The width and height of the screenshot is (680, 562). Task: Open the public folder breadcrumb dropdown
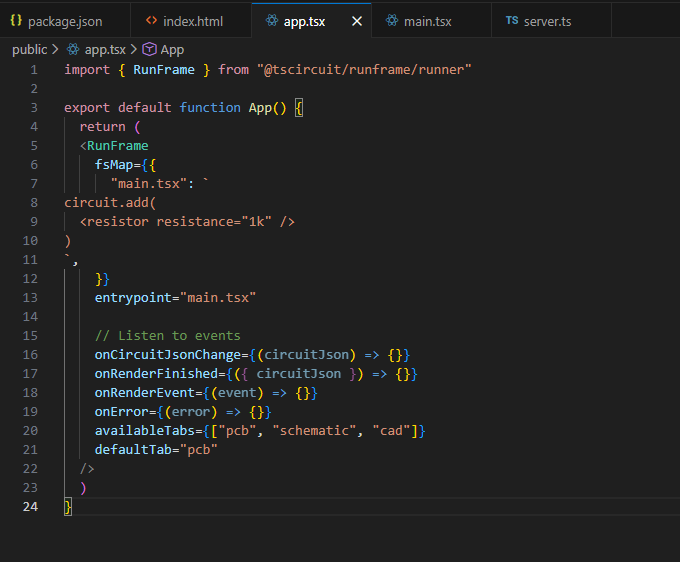point(29,49)
